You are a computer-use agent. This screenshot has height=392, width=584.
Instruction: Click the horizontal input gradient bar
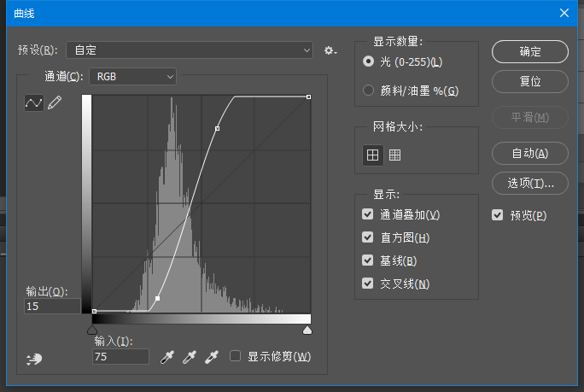point(201,319)
